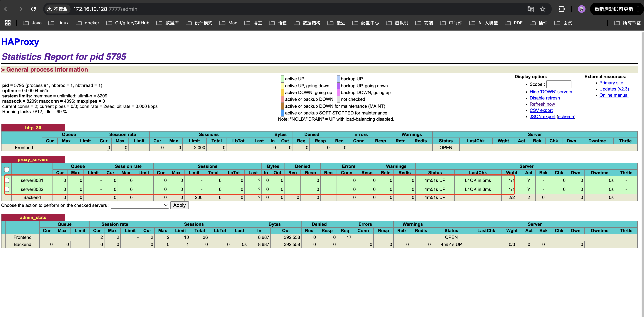Viewport: 644px width, 317px height.
Task: Click the active or backup DOWN legend color
Action: [282, 99]
